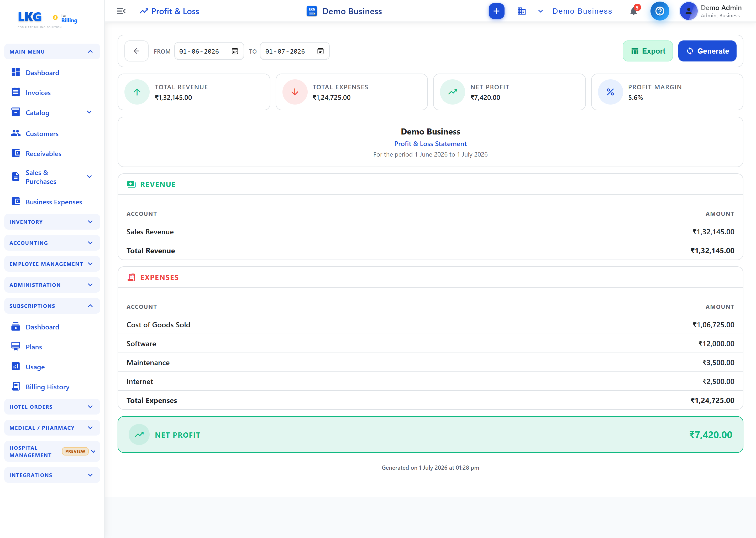Image resolution: width=756 pixels, height=538 pixels.
Task: Click the Software expense row
Action: click(430, 344)
